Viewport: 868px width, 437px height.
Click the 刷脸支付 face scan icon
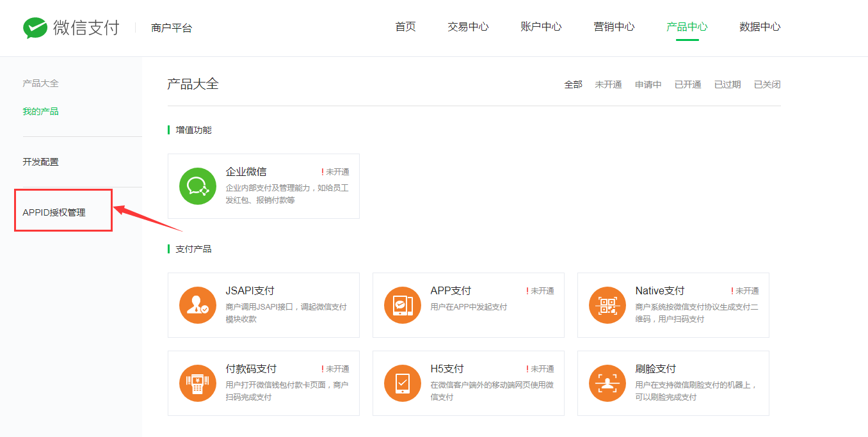(x=607, y=383)
